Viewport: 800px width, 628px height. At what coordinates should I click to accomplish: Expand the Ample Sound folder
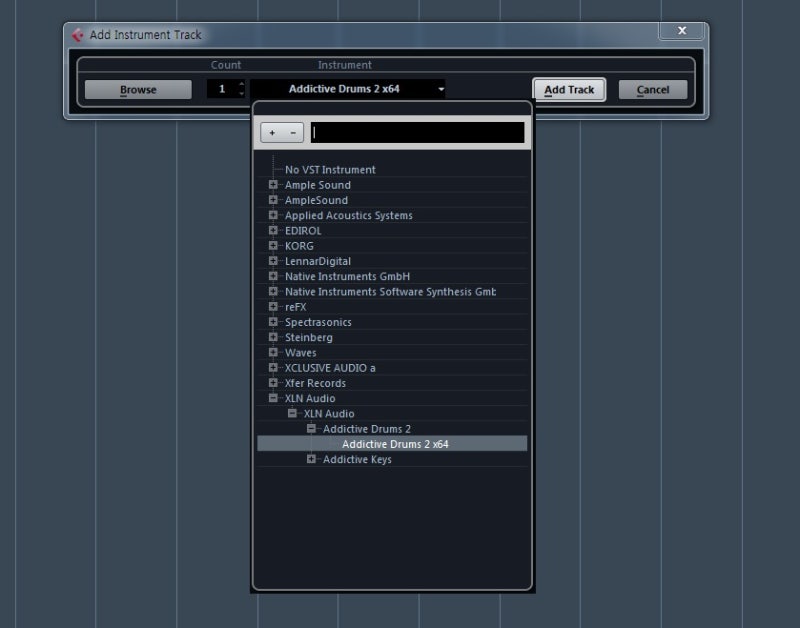tap(273, 185)
